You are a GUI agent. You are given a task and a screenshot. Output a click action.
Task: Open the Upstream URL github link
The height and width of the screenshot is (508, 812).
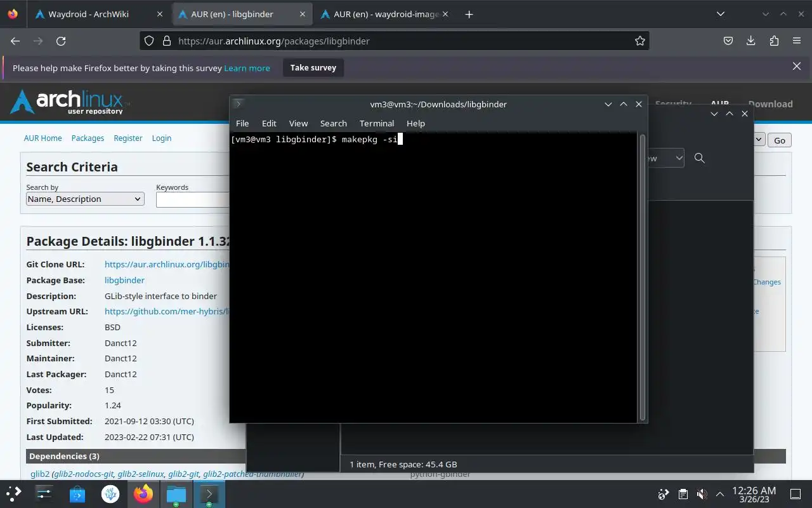click(x=167, y=311)
